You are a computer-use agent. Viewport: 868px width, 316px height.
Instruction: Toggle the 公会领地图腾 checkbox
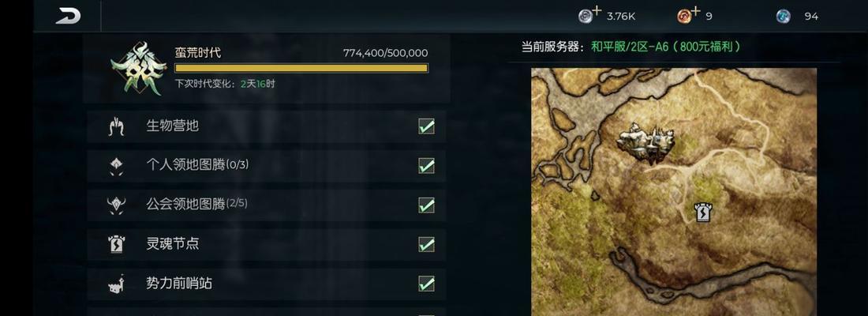coord(426,205)
